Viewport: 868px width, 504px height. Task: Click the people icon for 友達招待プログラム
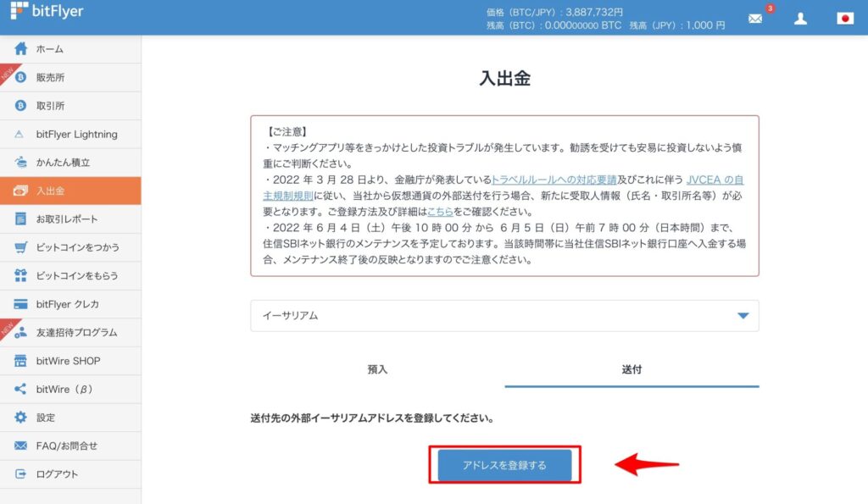coord(20,333)
